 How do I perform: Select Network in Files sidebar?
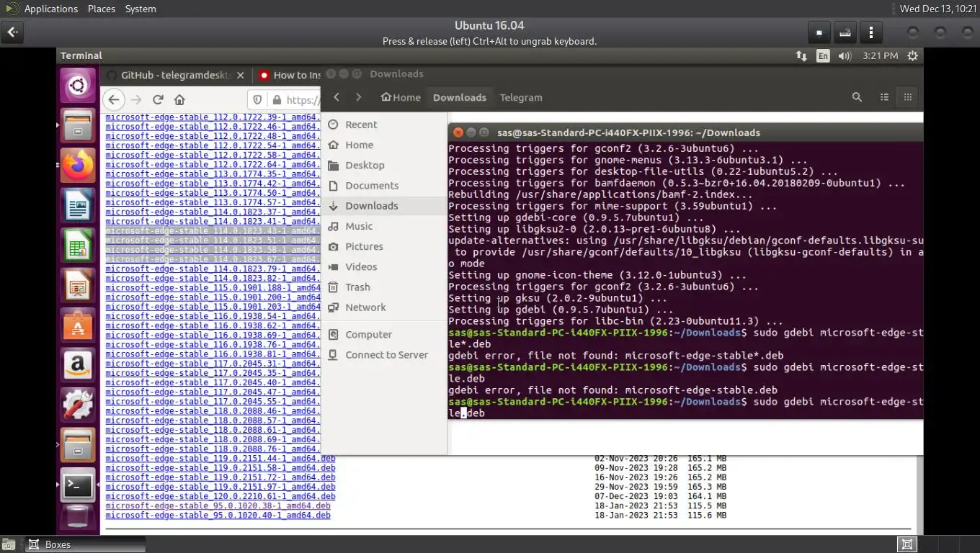pyautogui.click(x=384, y=307)
